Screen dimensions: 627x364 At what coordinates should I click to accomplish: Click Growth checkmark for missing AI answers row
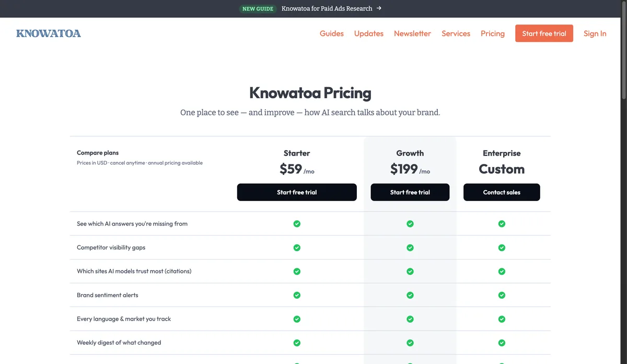tap(410, 224)
